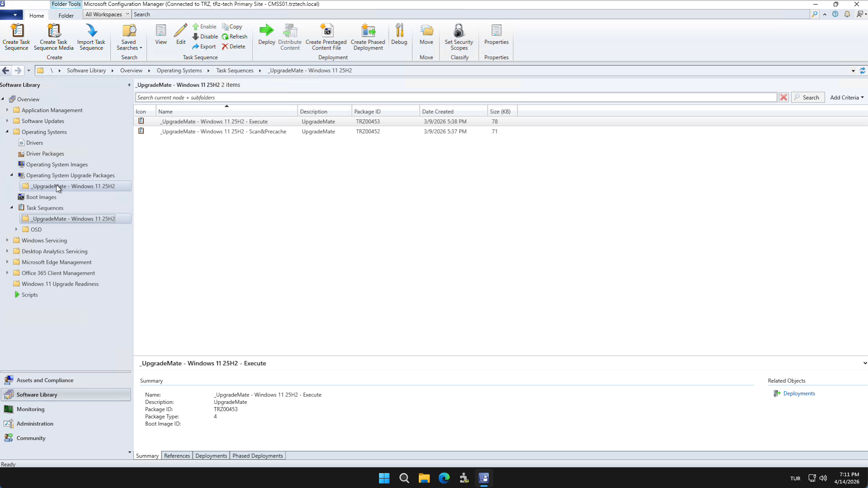Open the Phased Deployments tab
The width and height of the screenshot is (868, 488).
pyautogui.click(x=258, y=456)
